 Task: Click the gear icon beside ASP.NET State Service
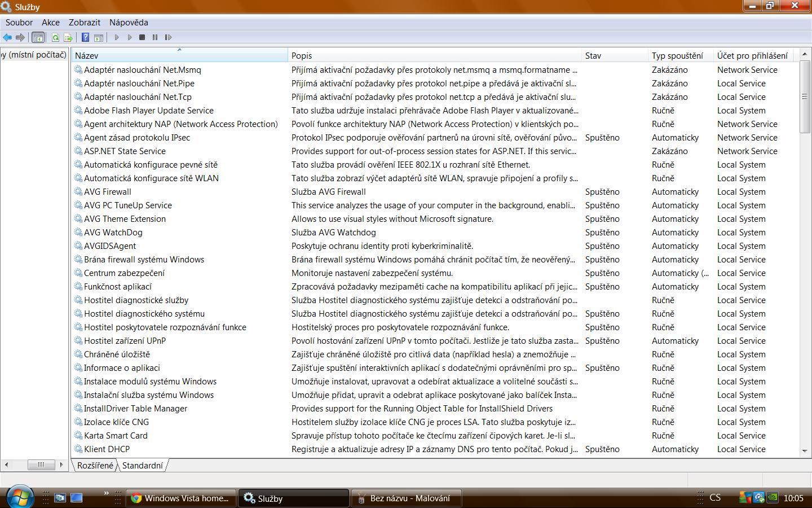point(78,151)
